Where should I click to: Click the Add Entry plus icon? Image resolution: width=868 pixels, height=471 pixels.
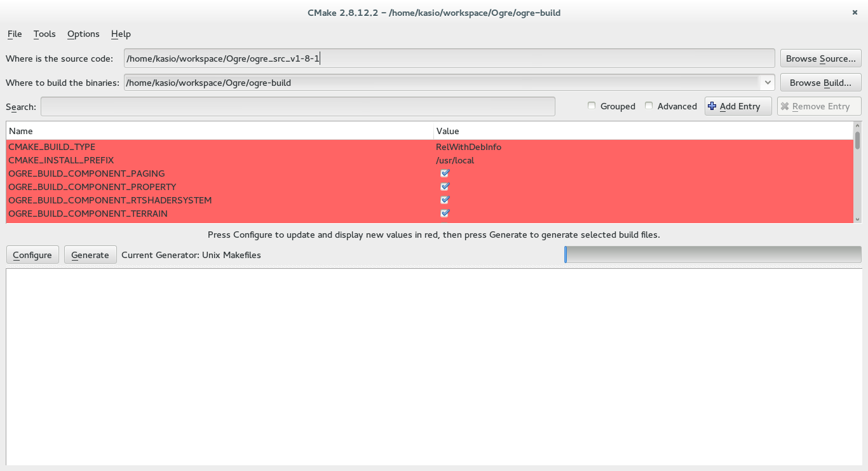pyautogui.click(x=712, y=106)
